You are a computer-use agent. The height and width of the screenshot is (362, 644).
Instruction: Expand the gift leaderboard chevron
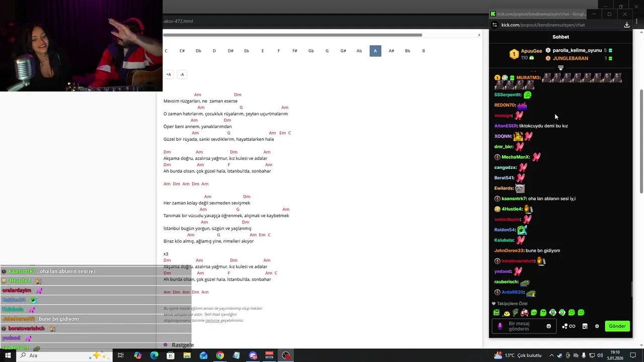coord(560,68)
